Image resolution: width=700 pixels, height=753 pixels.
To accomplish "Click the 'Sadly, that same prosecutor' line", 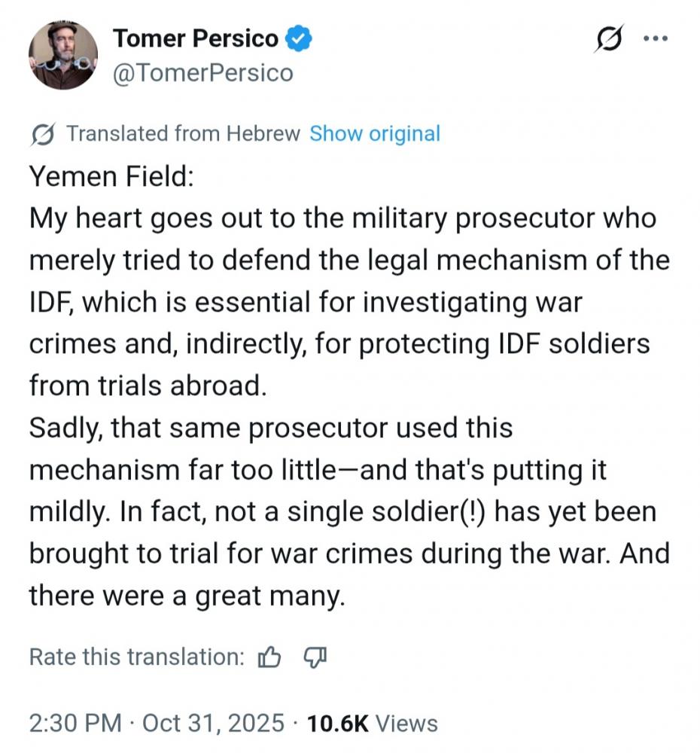I will point(270,428).
